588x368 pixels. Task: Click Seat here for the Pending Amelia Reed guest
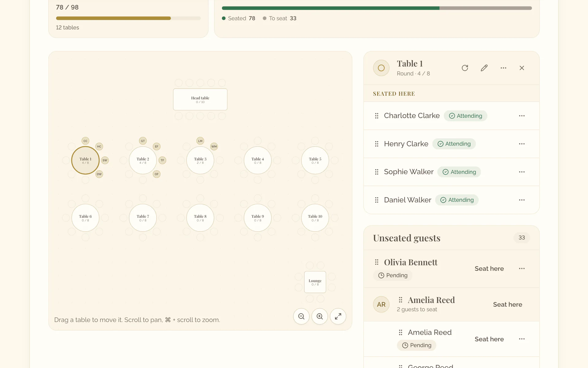tap(489, 339)
